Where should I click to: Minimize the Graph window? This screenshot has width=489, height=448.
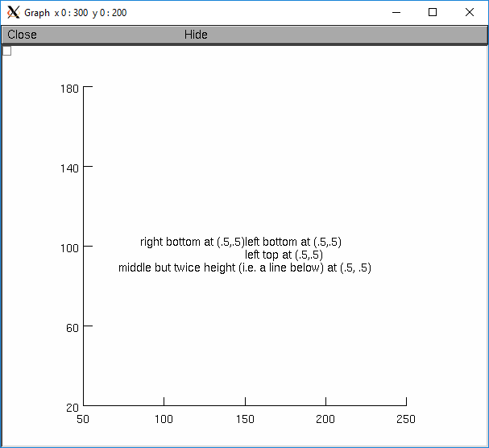396,12
